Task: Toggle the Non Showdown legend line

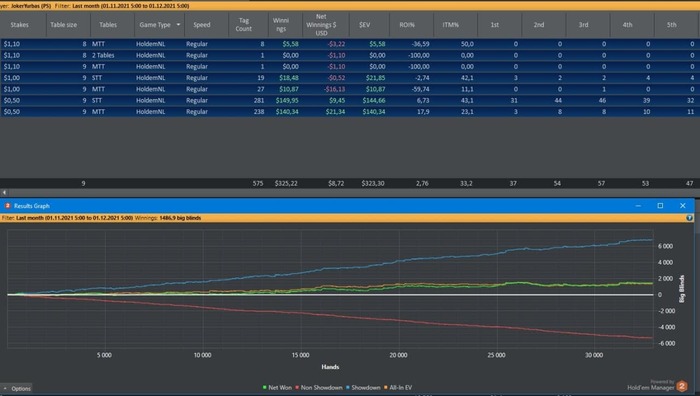Action: pyautogui.click(x=318, y=388)
